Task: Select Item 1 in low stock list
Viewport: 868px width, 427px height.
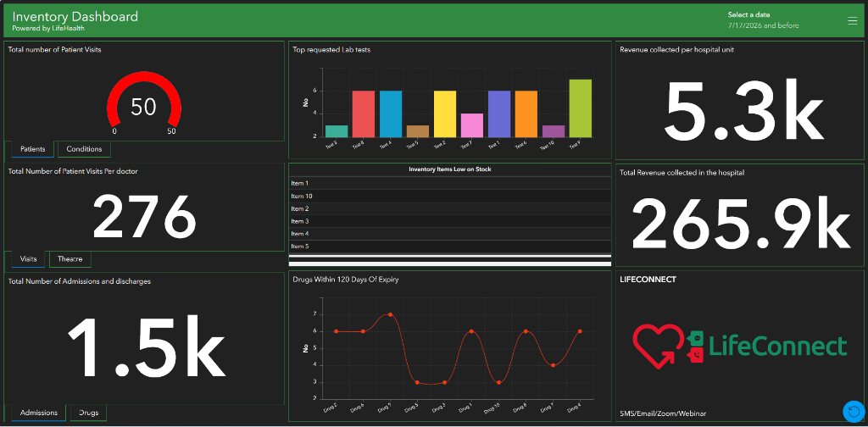Action: point(449,183)
